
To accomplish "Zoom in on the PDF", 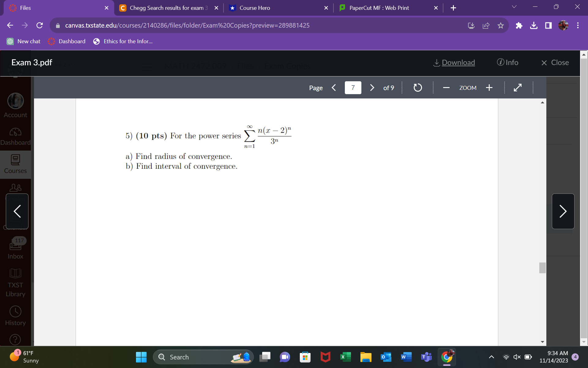I will tap(489, 88).
